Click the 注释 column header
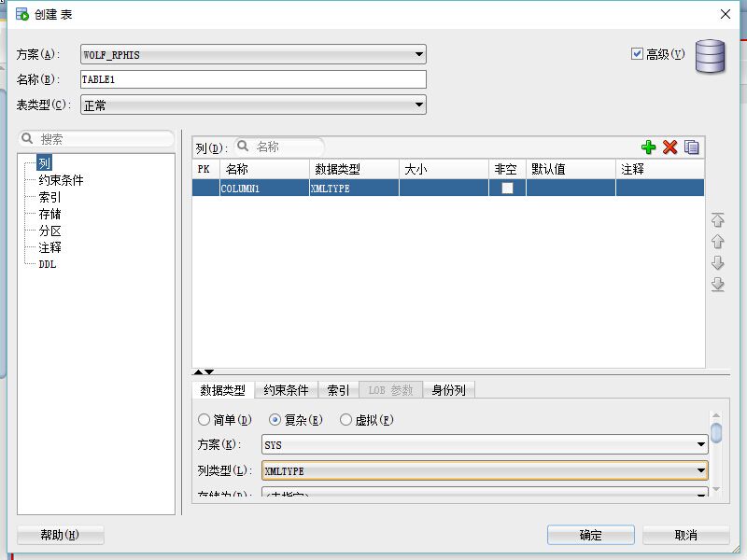747x560 pixels. tap(660, 169)
